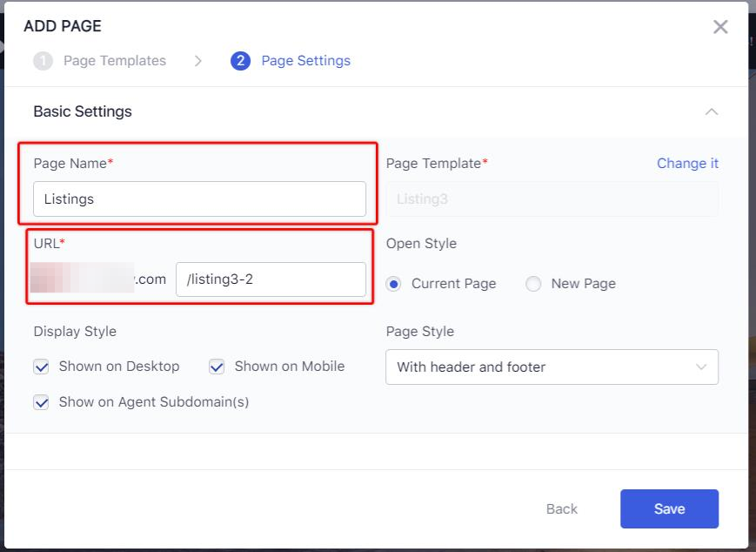Select the Current Page radio option
756x552 pixels.
tap(393, 284)
